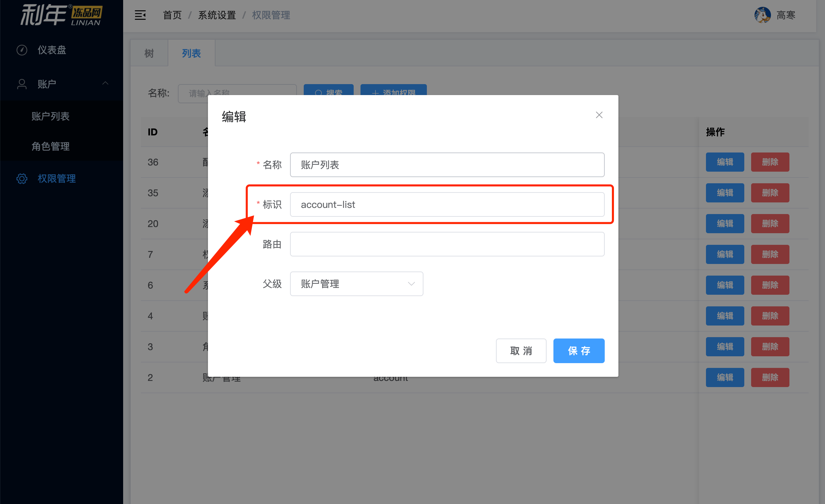Image resolution: width=825 pixels, height=504 pixels.
Task: Click the 利年冻品网 logo
Action: 61,15
